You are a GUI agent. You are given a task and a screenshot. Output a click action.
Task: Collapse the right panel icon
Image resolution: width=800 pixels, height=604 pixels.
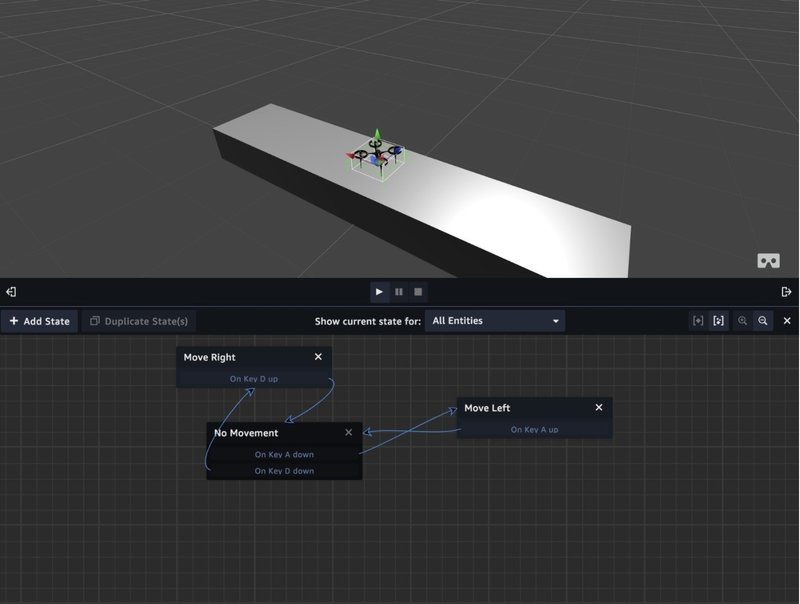click(786, 292)
